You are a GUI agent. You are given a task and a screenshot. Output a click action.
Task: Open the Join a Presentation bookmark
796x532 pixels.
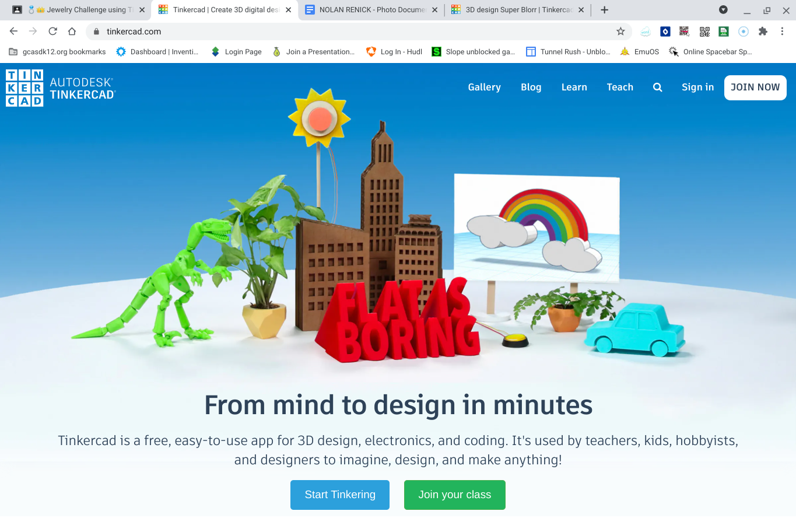click(313, 52)
